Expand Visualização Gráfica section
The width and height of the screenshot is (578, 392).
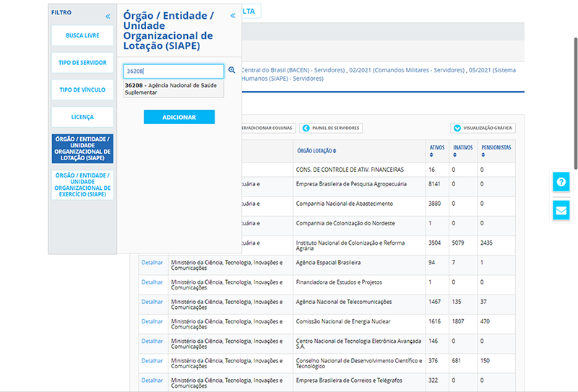(x=457, y=128)
